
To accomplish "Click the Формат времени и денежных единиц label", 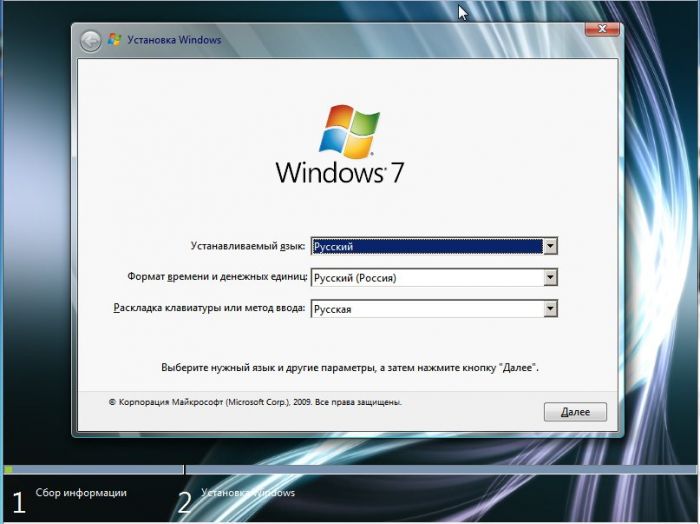I will (217, 277).
